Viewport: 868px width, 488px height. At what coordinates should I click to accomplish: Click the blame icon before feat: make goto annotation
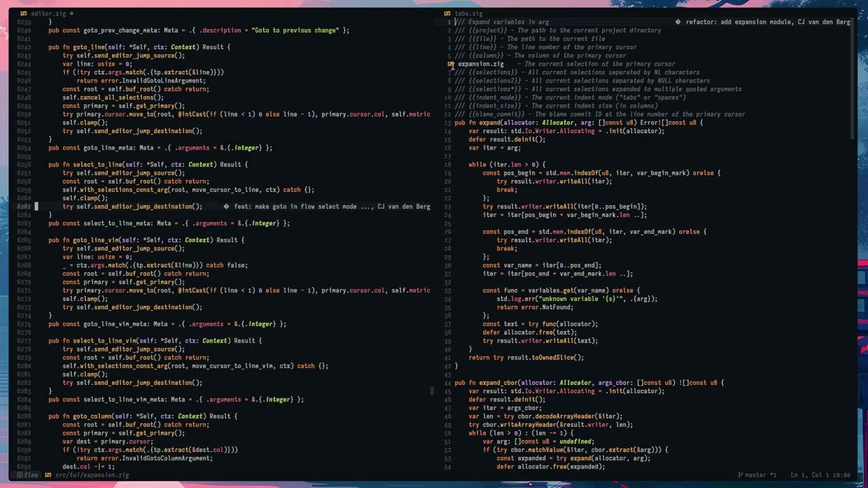pos(226,206)
